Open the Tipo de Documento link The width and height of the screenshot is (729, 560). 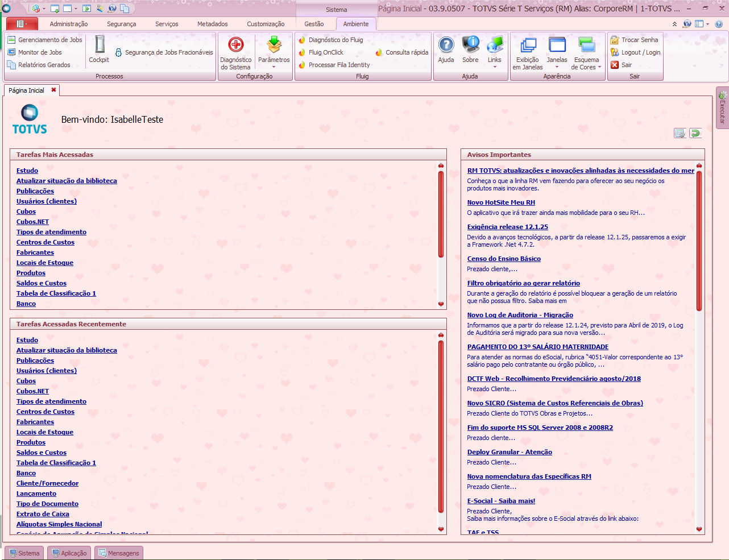pos(48,504)
